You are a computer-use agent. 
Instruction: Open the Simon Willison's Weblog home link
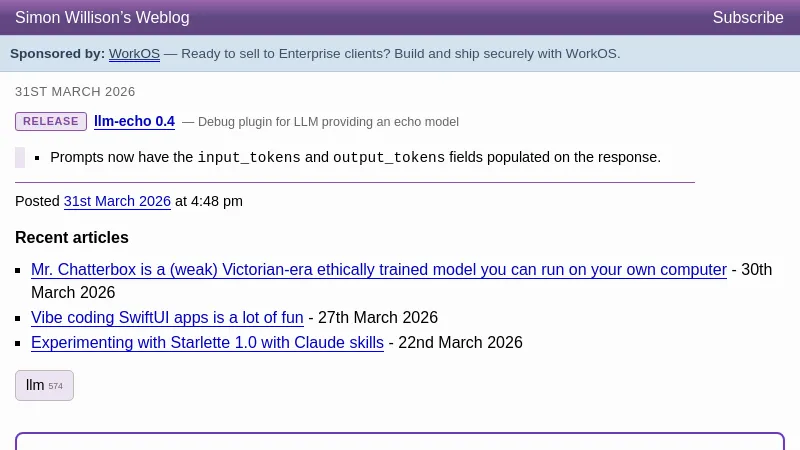click(x=102, y=18)
